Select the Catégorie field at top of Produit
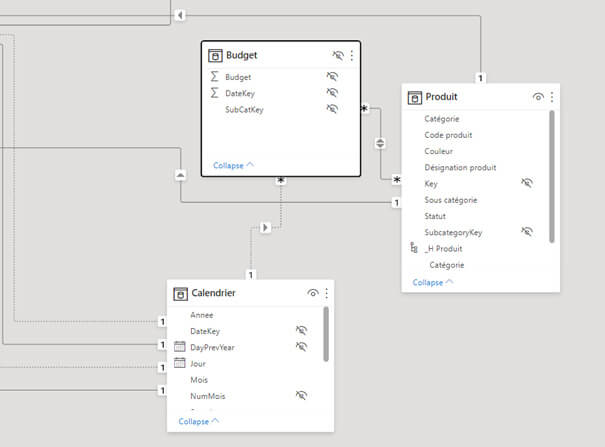This screenshot has height=447, width=605. (442, 119)
